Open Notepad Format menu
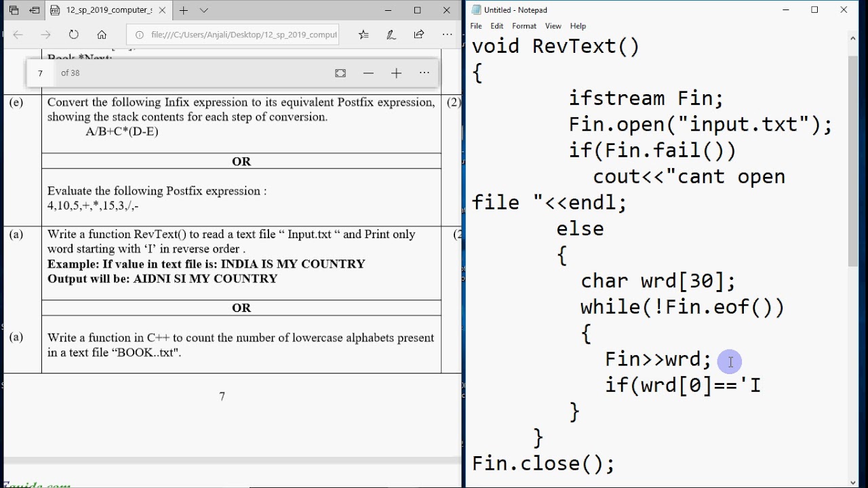868x488 pixels. pyautogui.click(x=524, y=26)
